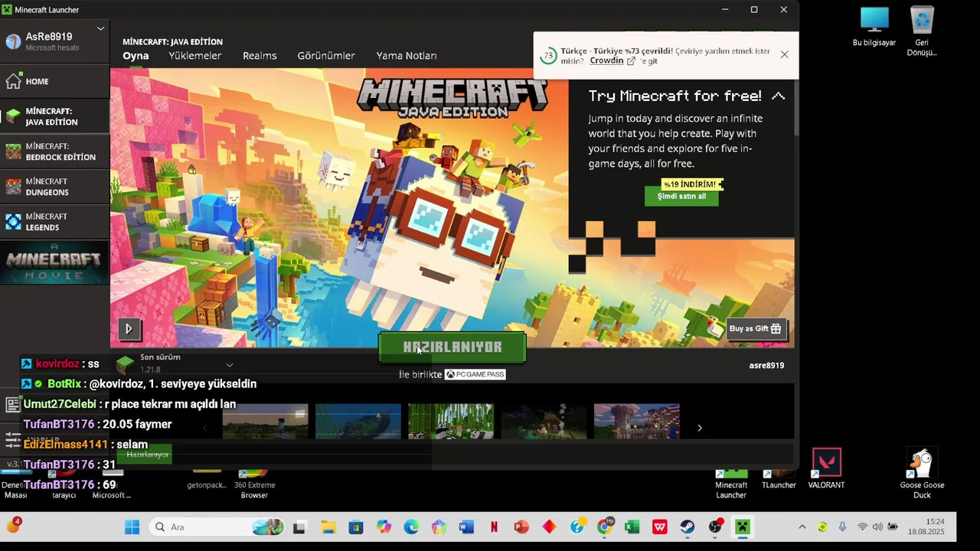
Task: Switch to the Oyna tab
Action: click(x=136, y=56)
